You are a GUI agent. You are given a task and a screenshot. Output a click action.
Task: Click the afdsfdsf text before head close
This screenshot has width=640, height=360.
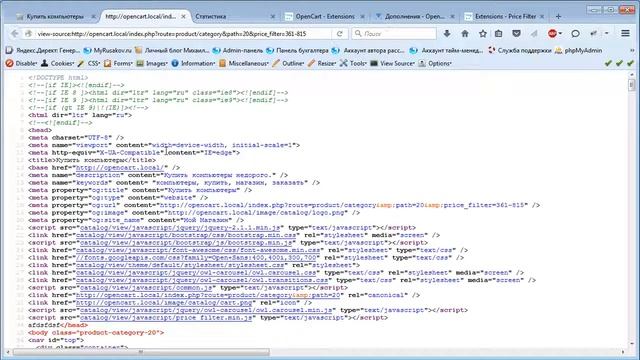[44, 325]
